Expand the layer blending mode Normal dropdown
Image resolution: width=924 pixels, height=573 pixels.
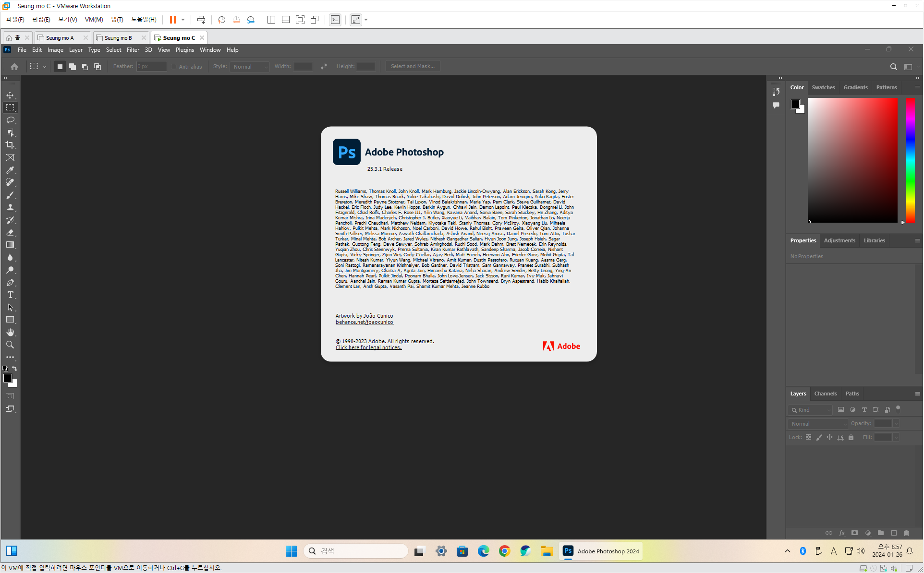tap(818, 424)
